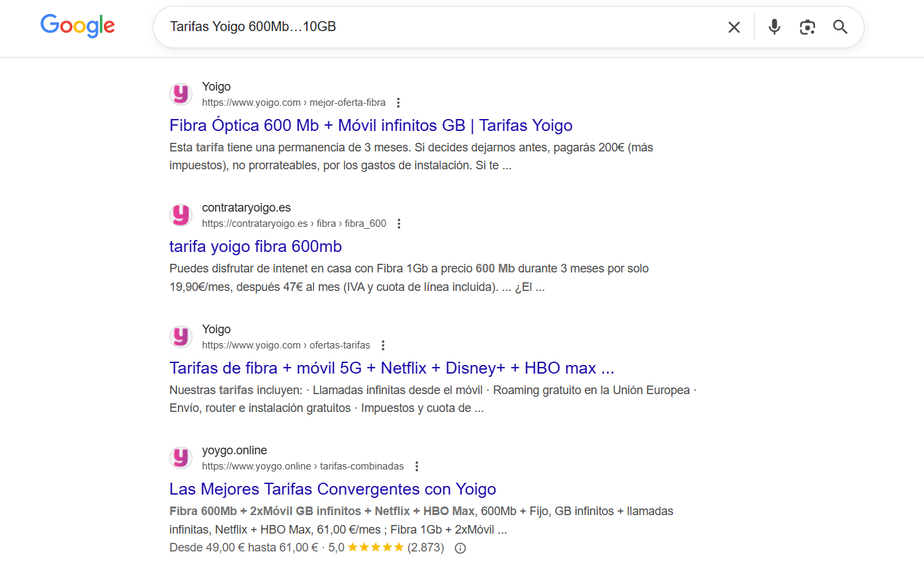Click the Yoigo favicon on the first result
924x568 pixels.
tap(181, 94)
